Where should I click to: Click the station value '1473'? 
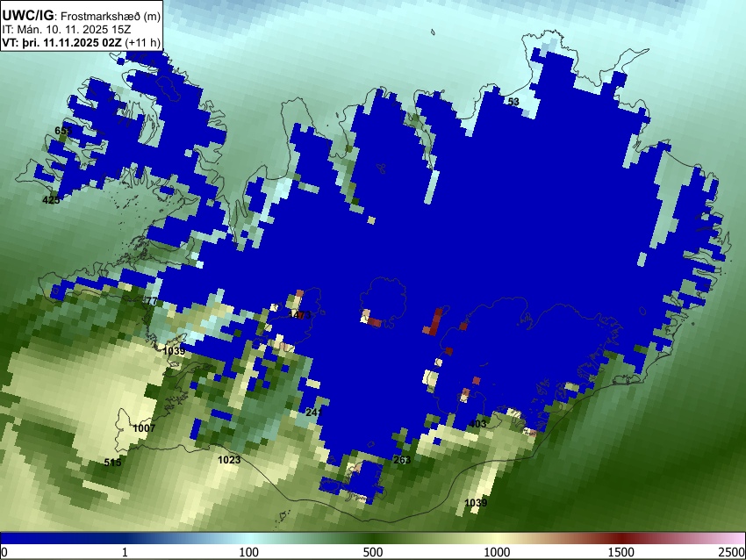(x=300, y=315)
